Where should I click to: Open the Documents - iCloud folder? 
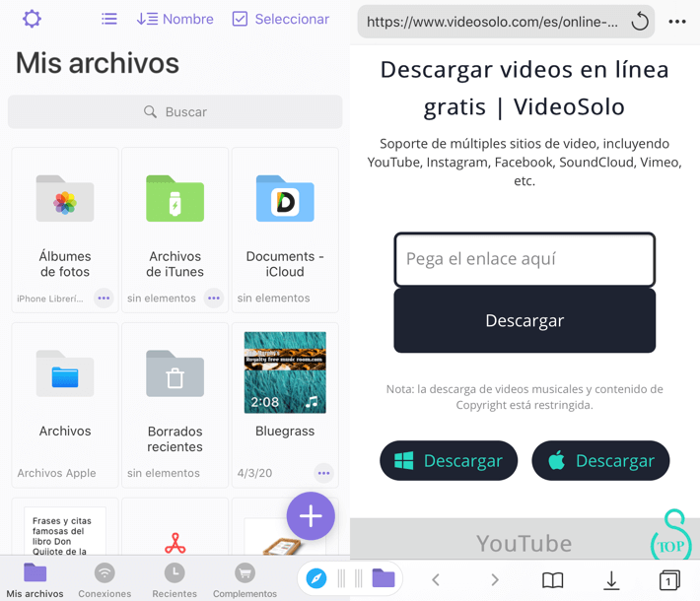point(285,230)
